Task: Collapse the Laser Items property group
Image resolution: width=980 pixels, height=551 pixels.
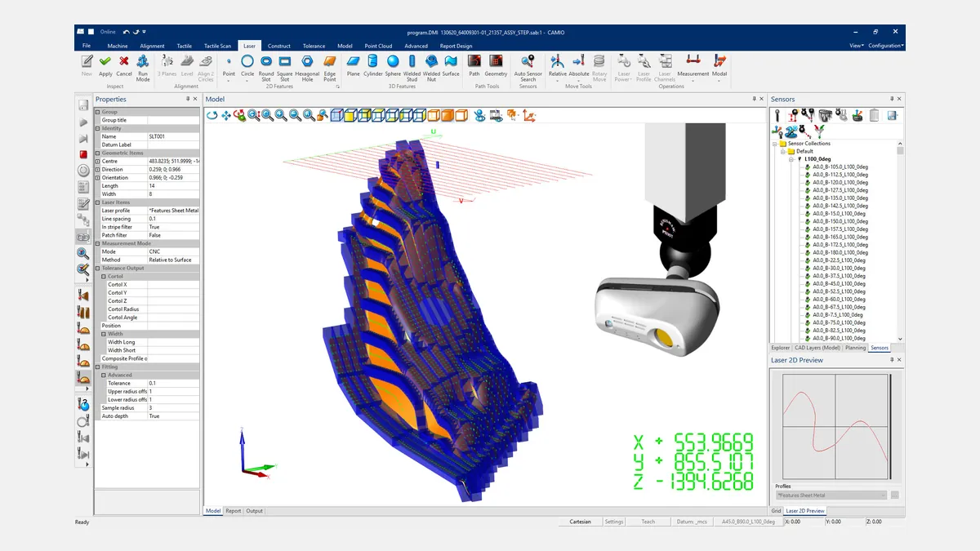Action: [x=98, y=202]
